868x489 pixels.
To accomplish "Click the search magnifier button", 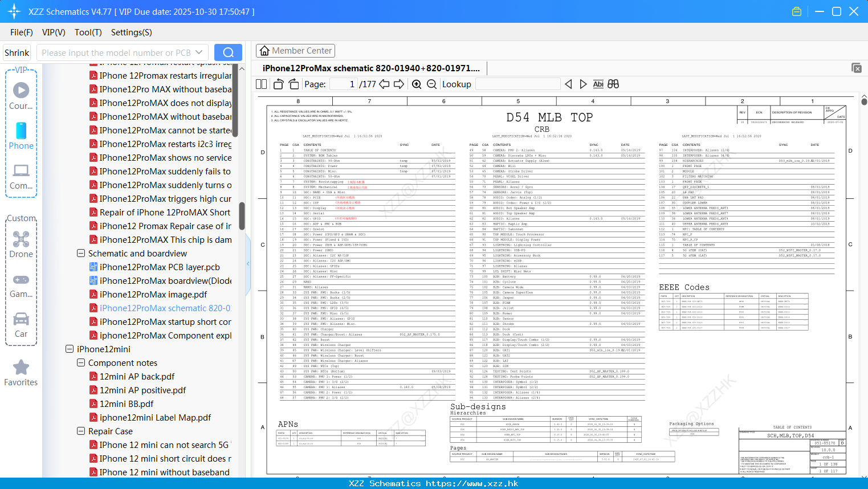I will (228, 52).
